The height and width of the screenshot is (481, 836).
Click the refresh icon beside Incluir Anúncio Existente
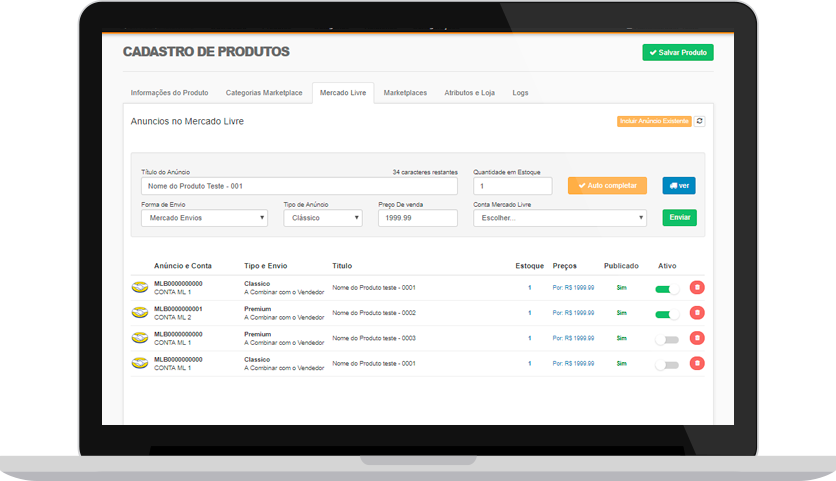click(x=699, y=121)
